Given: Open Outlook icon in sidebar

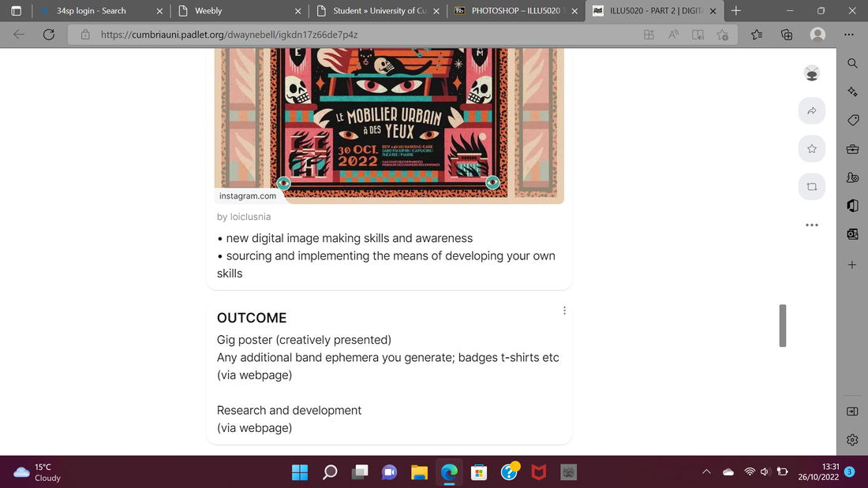Looking at the screenshot, I should pos(852,234).
